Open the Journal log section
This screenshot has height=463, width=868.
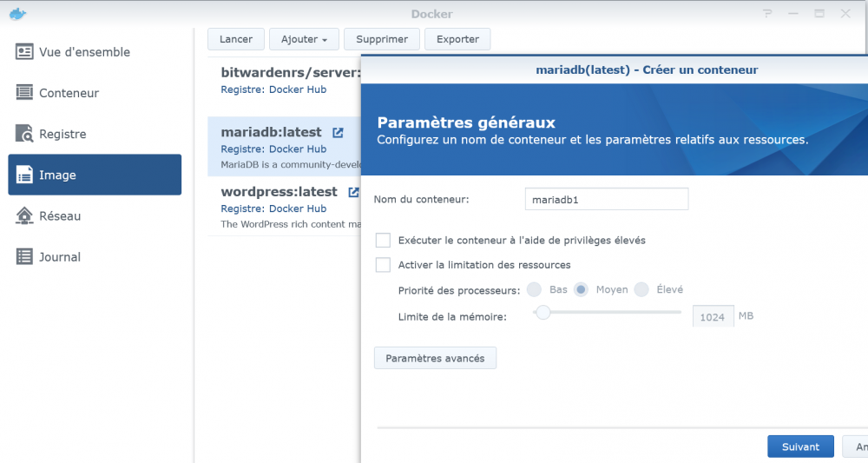point(95,257)
